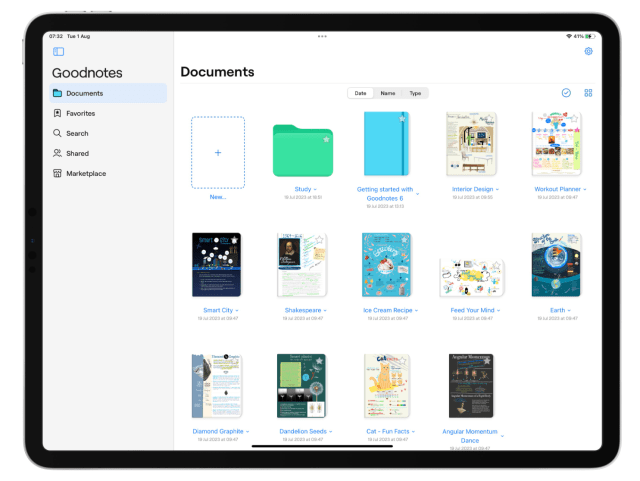This screenshot has height=481, width=640.
Task: Expand the Shakespeare chevron
Action: (x=325, y=311)
